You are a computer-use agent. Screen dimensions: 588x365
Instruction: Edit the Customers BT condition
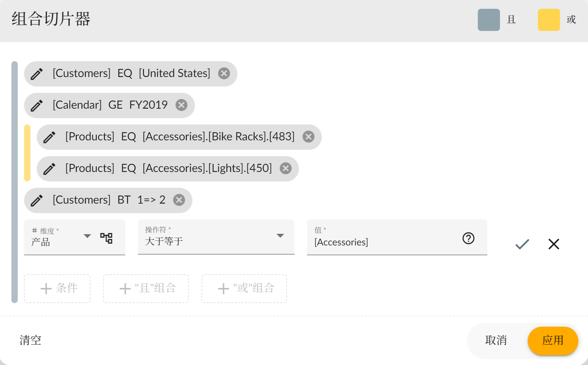(x=37, y=200)
